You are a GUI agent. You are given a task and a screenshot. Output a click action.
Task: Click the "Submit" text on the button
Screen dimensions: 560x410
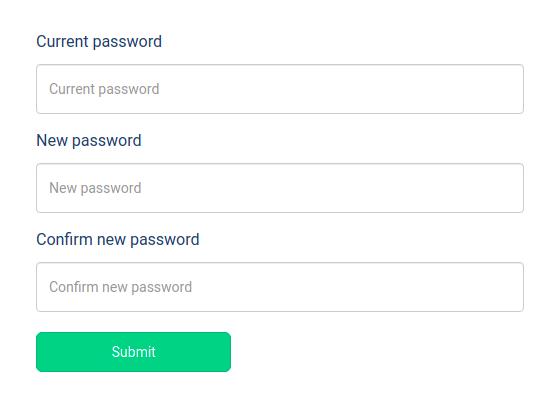click(134, 352)
